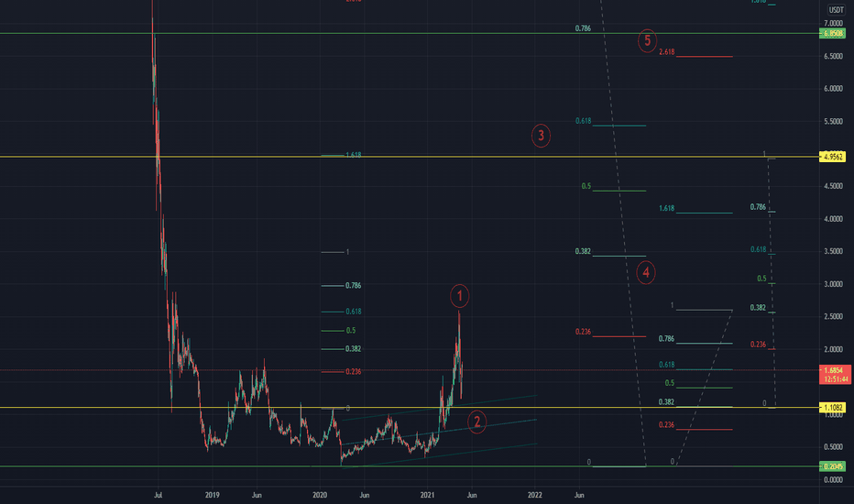Select the yellow 1.1082 price label
The image size is (854, 504).
(x=833, y=408)
